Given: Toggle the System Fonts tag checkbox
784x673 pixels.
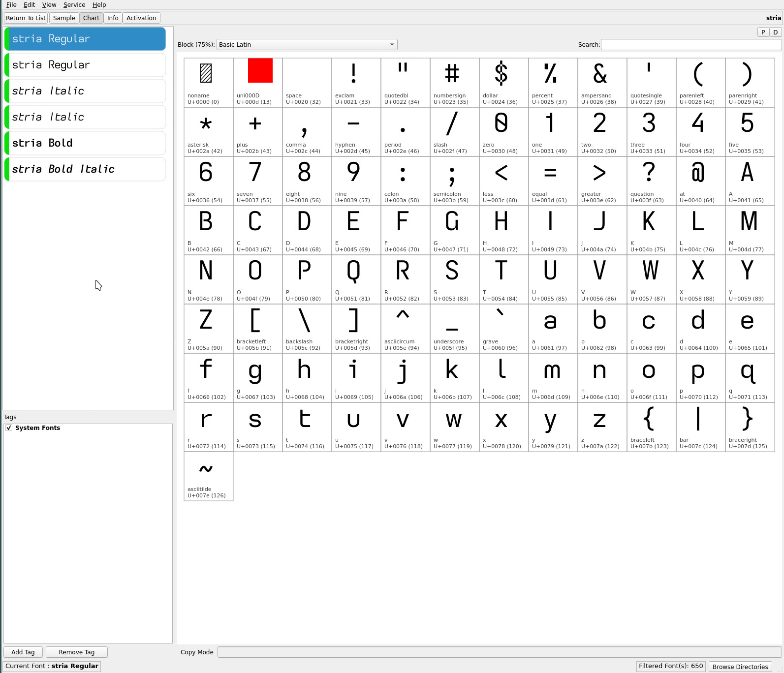Looking at the screenshot, I should click(9, 428).
